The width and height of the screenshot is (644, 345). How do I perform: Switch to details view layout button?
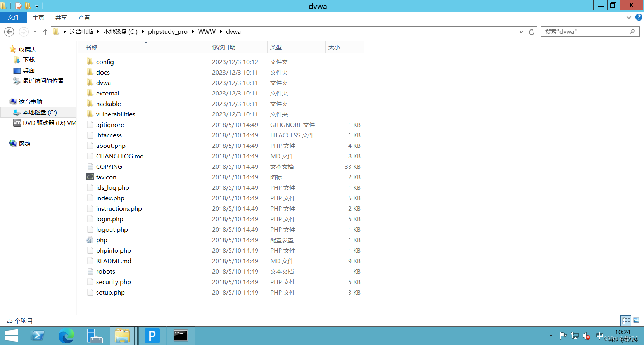[x=626, y=321]
